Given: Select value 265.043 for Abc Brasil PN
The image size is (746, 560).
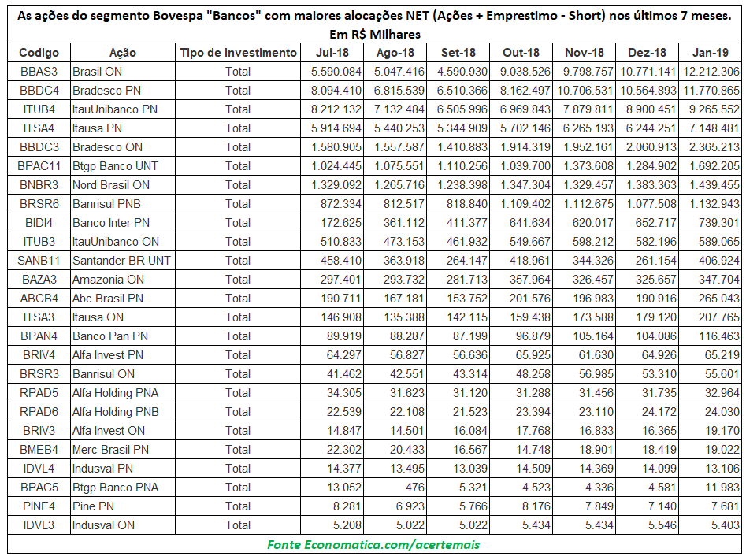Looking at the screenshot, I should [x=710, y=299].
